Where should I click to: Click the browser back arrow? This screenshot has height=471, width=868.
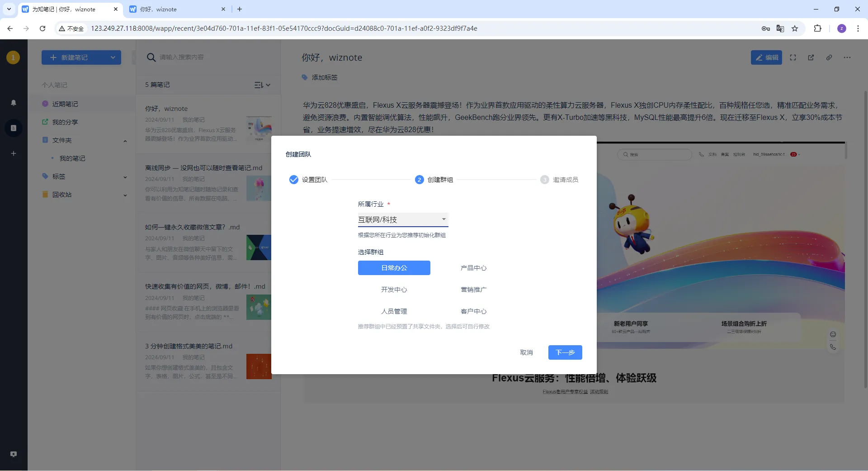pyautogui.click(x=10, y=29)
